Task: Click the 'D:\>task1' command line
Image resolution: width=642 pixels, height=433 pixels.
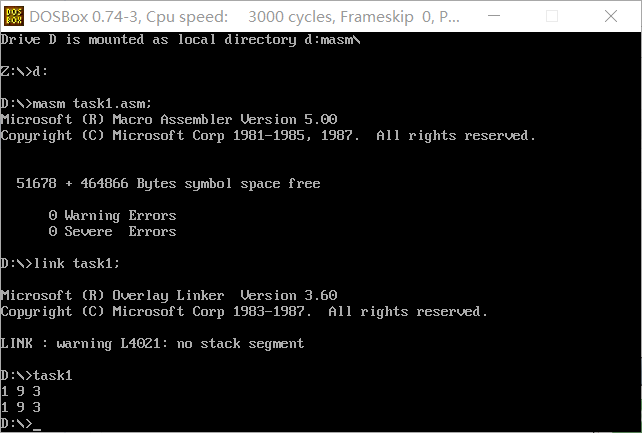Action: (x=36, y=375)
